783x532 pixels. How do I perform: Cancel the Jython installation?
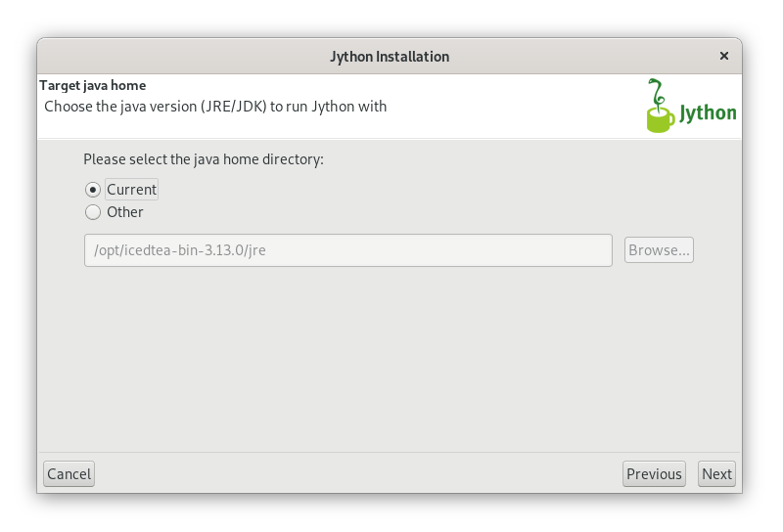coord(69,473)
